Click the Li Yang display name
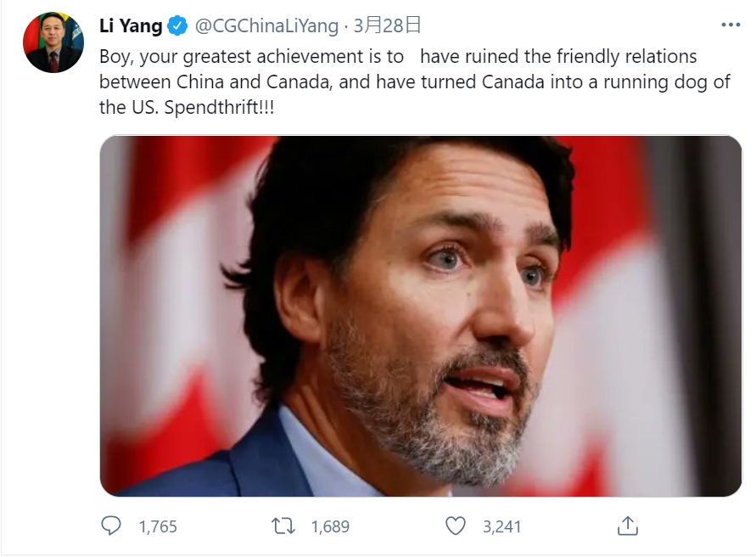 coord(131,25)
